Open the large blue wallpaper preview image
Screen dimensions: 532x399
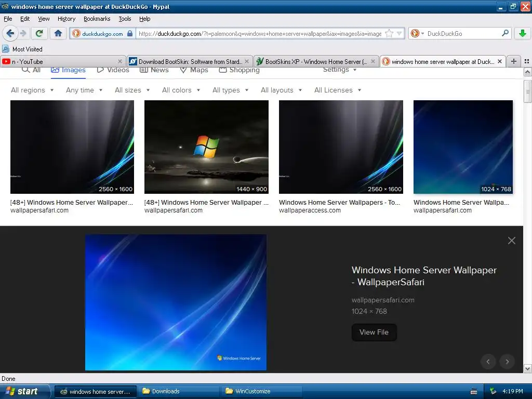pos(176,302)
